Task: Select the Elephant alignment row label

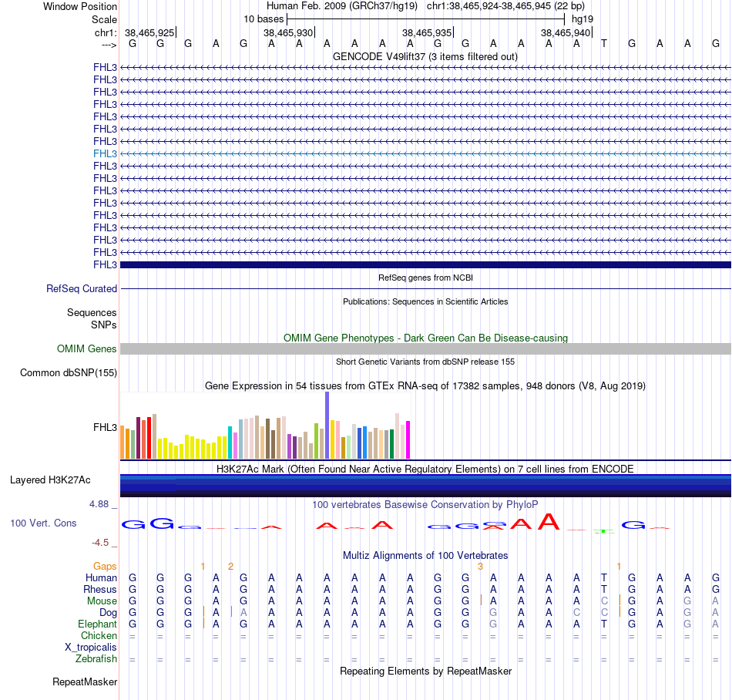Action: (97, 624)
